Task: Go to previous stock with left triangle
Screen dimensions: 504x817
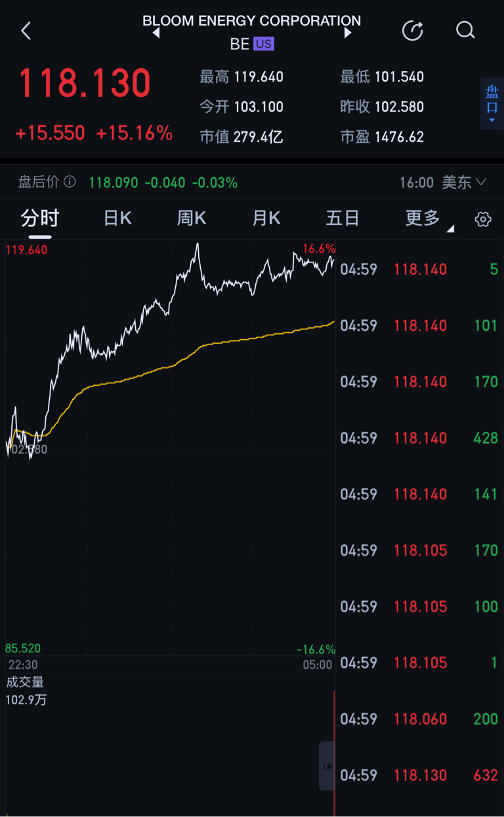Action: click(x=156, y=33)
